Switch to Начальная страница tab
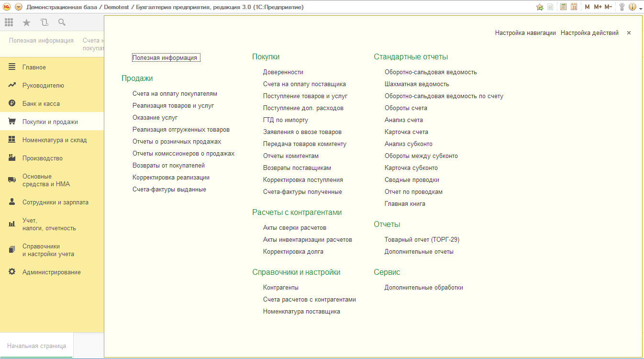Image resolution: width=644 pixels, height=359 pixels. tap(36, 346)
